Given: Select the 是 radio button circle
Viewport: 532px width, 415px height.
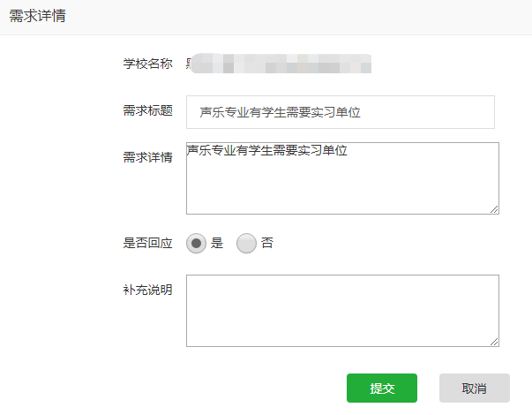Looking at the screenshot, I should [x=196, y=243].
